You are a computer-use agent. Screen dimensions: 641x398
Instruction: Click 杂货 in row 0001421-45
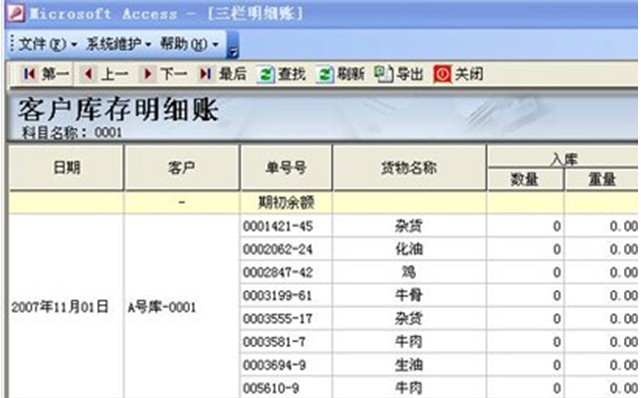pyautogui.click(x=409, y=226)
